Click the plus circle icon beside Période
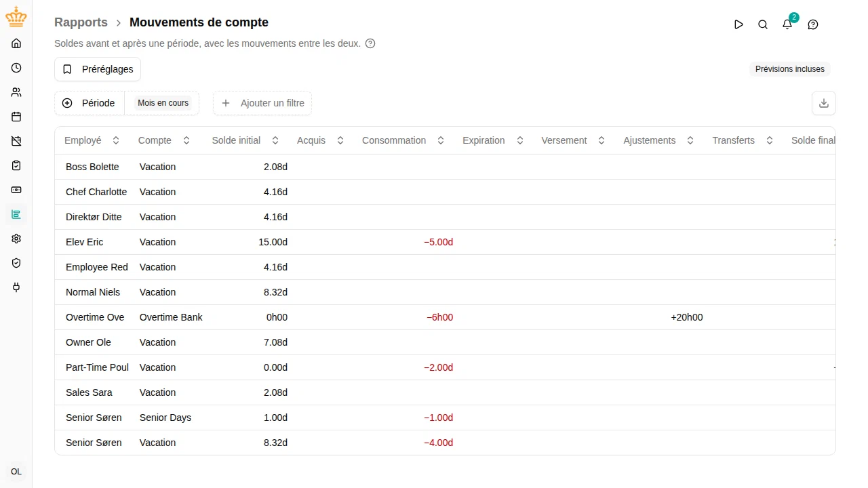 click(x=67, y=103)
